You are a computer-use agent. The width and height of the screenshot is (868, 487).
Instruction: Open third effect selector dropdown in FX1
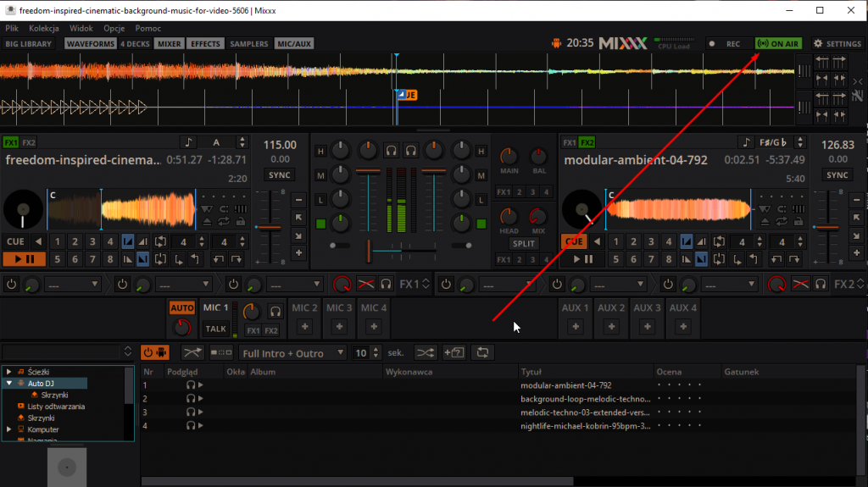[294, 285]
